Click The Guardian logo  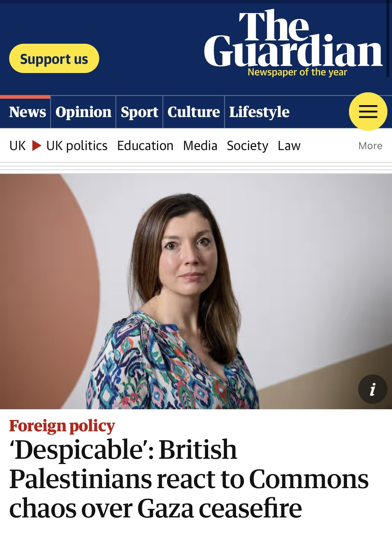tap(293, 42)
